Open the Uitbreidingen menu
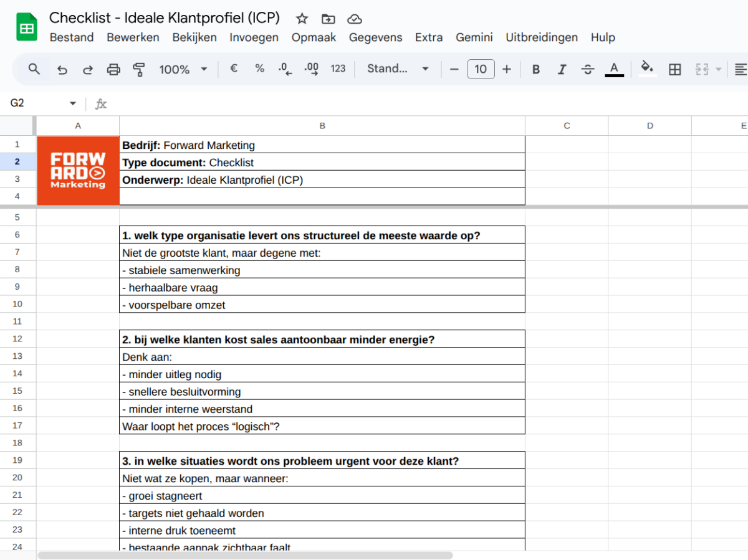748x560 pixels. tap(541, 37)
